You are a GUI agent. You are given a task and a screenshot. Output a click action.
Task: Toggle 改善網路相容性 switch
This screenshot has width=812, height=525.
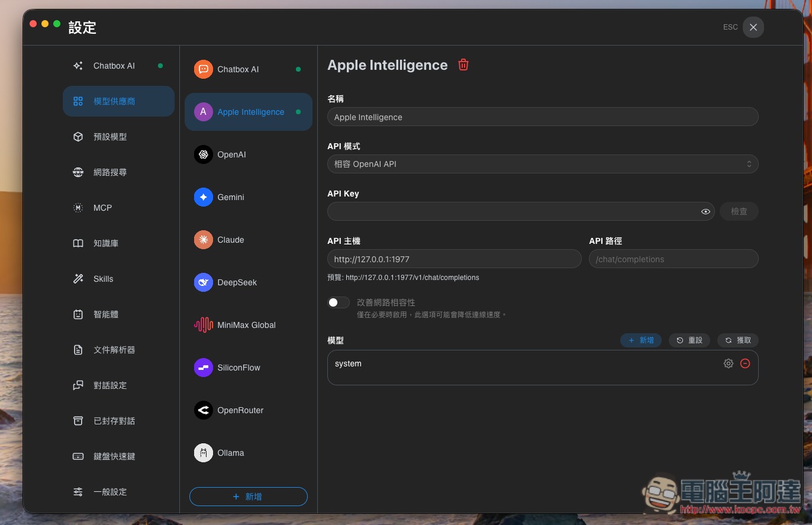click(339, 302)
